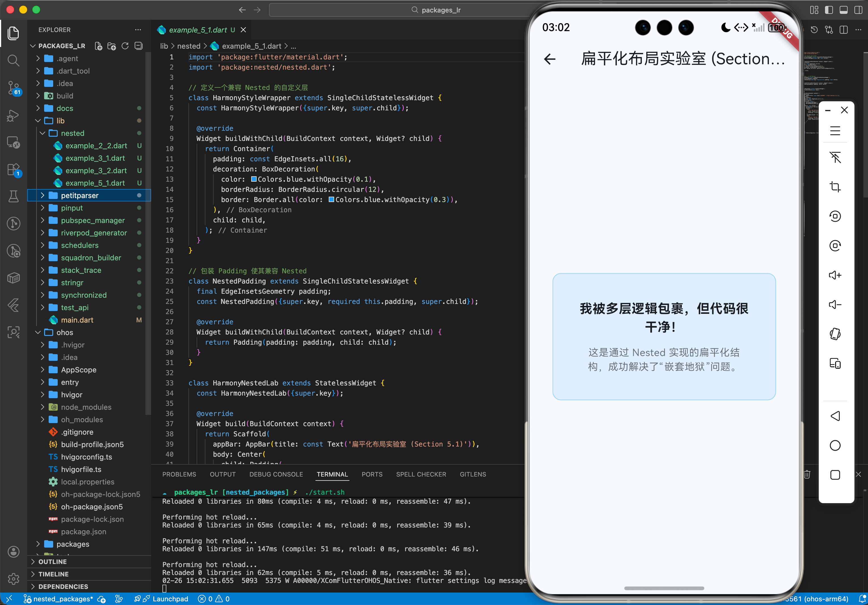This screenshot has height=605, width=868.
Task: Click remote window icon in status bar
Action: tap(9, 599)
